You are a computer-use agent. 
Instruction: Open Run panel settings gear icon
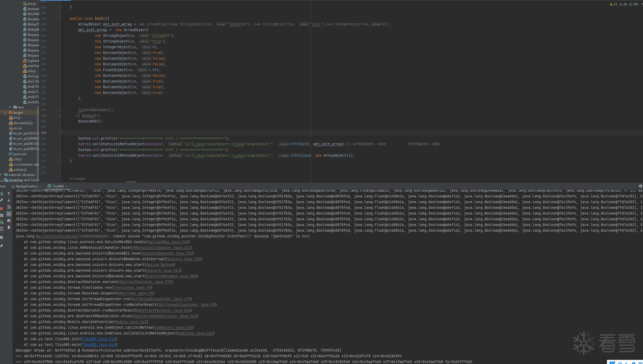click(640, 186)
